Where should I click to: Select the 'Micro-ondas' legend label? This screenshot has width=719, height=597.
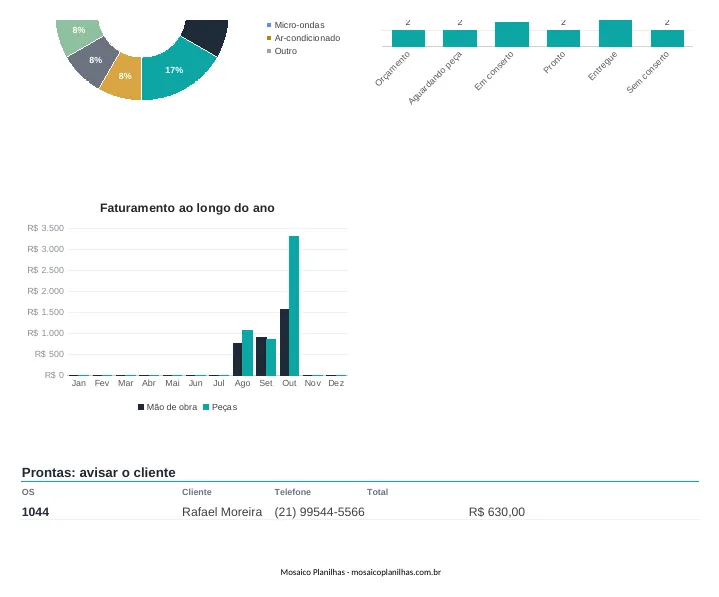click(x=299, y=25)
